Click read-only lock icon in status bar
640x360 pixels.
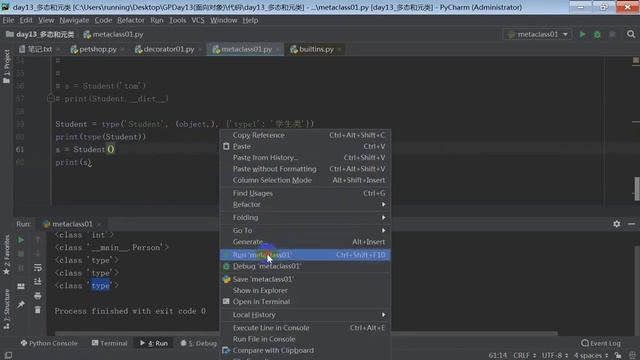coord(618,356)
